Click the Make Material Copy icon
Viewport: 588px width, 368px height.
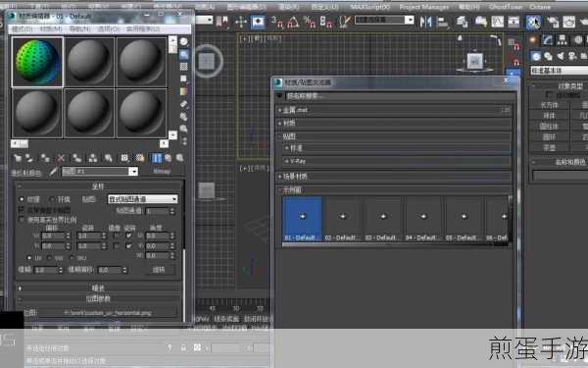tap(76, 158)
